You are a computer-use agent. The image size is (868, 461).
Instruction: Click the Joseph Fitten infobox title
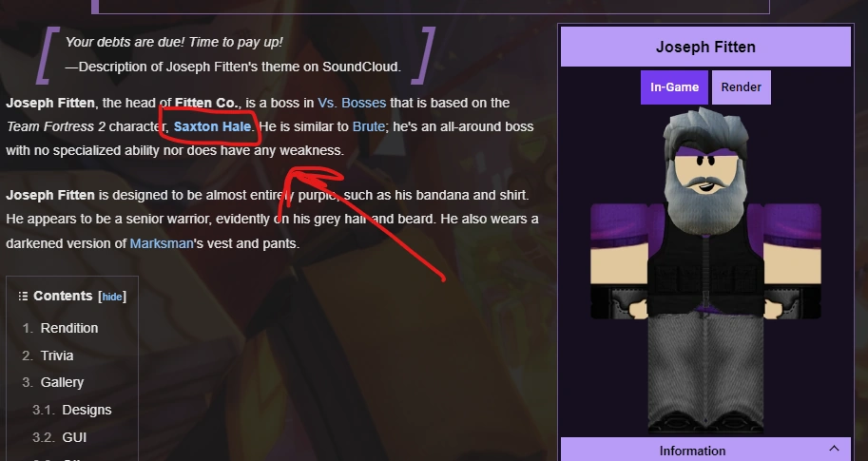pos(705,47)
